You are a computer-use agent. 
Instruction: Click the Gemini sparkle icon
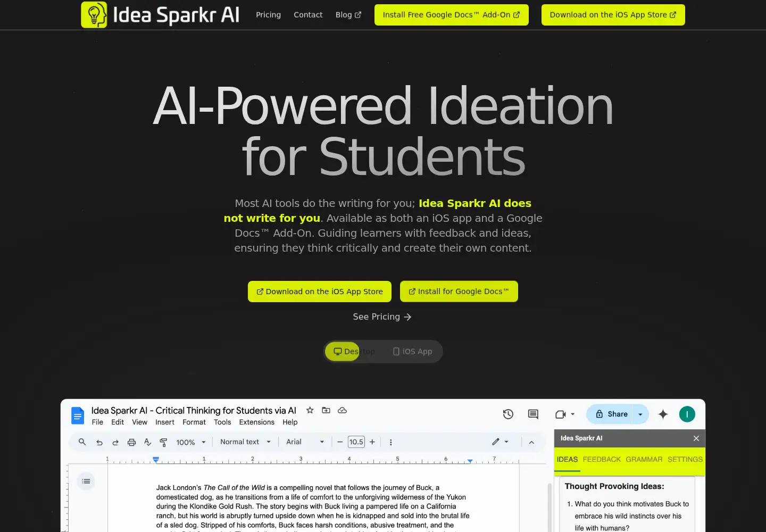pyautogui.click(x=663, y=414)
